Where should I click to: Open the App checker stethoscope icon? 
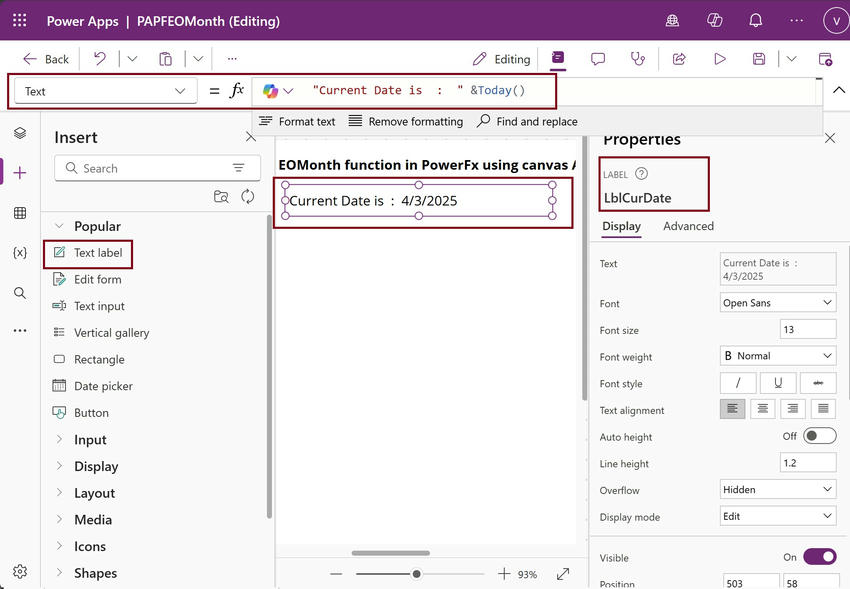coord(638,59)
